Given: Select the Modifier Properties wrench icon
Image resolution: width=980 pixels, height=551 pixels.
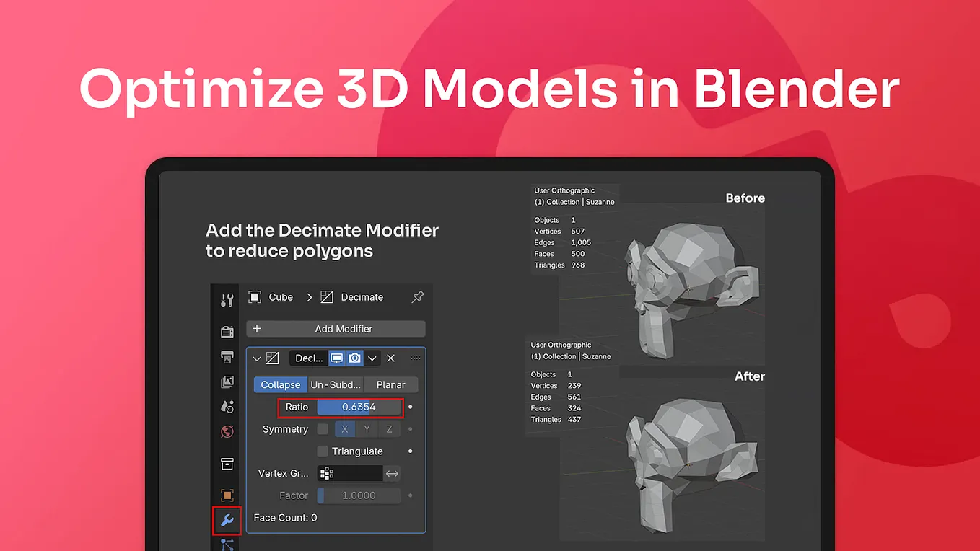Looking at the screenshot, I should click(227, 520).
